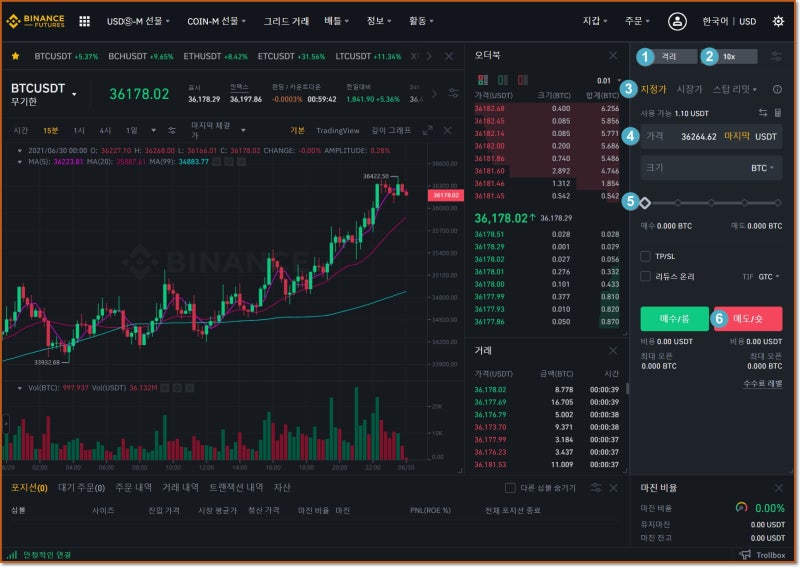The height and width of the screenshot is (567, 800).
Task: Open the Trollbox chat icon
Action: 745,554
